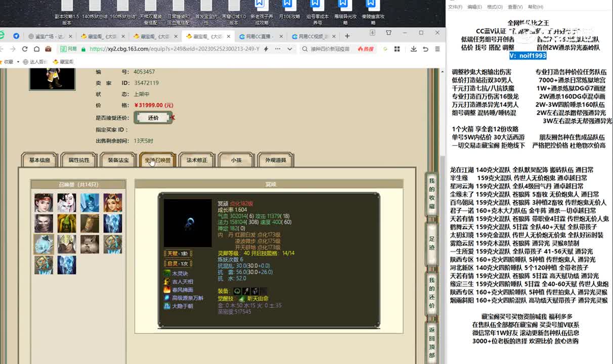The width and height of the screenshot is (613, 364).
Task: Click the green ring equipment icon
Action: tap(237, 291)
